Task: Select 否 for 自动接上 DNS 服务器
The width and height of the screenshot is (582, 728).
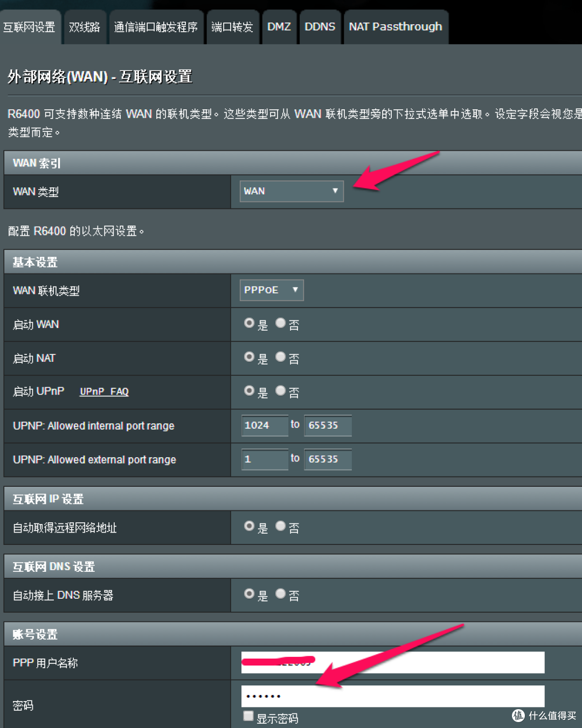Action: tap(280, 594)
